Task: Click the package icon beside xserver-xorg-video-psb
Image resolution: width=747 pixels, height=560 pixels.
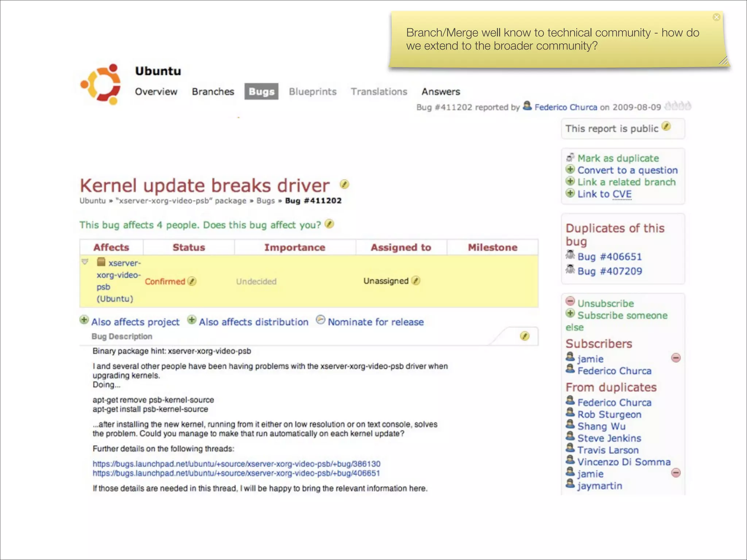Action: [x=101, y=262]
